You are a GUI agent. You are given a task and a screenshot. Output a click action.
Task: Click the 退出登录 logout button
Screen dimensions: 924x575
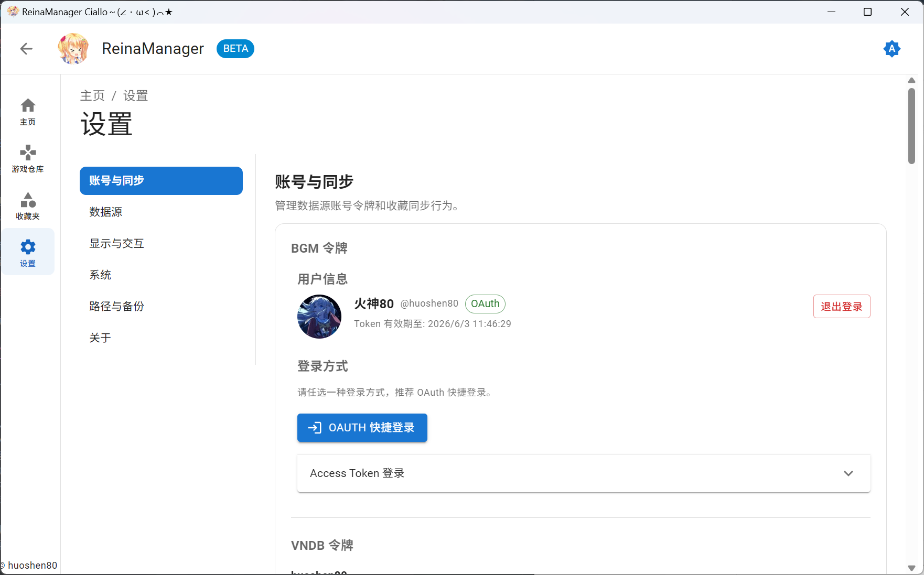point(842,307)
